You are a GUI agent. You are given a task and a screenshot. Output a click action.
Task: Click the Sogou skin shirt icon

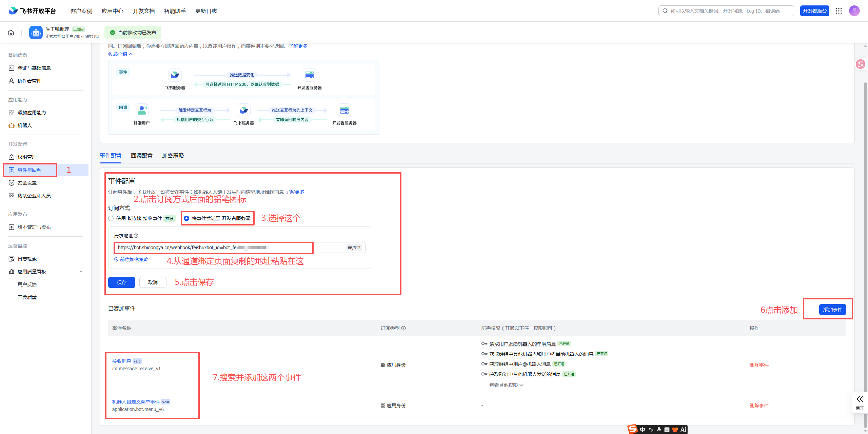(675, 430)
